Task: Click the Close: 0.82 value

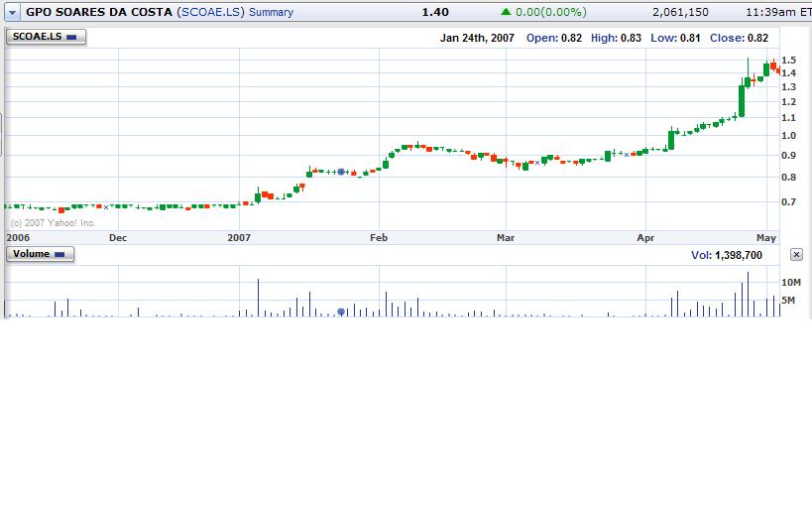Action: click(739, 38)
